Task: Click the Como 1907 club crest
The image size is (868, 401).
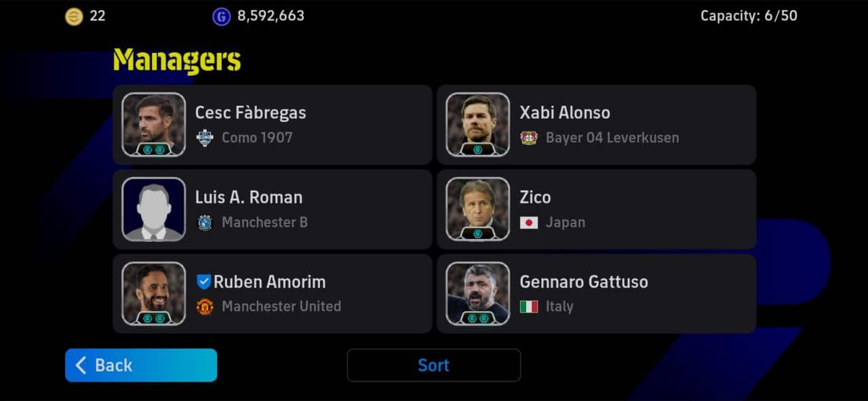Action: click(x=205, y=138)
